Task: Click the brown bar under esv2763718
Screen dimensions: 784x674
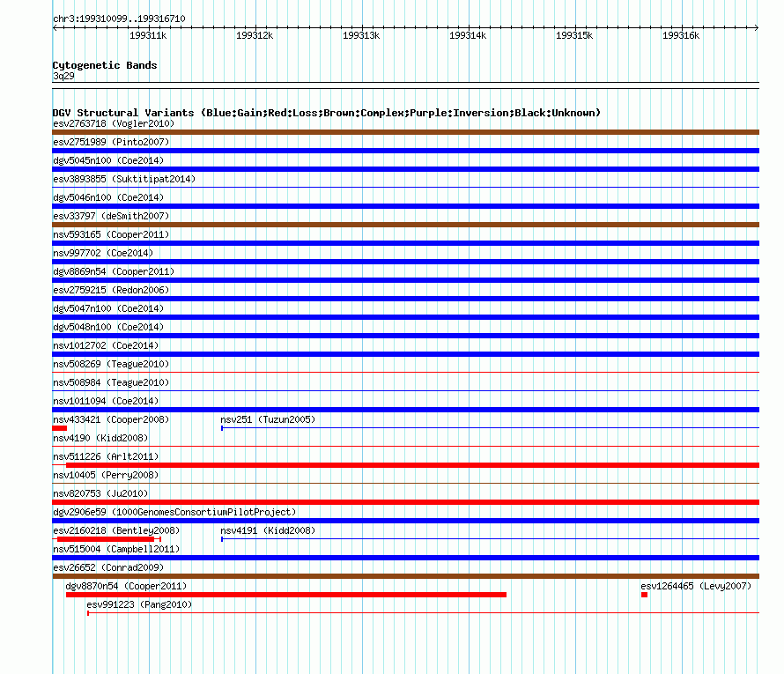Action: [x=405, y=132]
